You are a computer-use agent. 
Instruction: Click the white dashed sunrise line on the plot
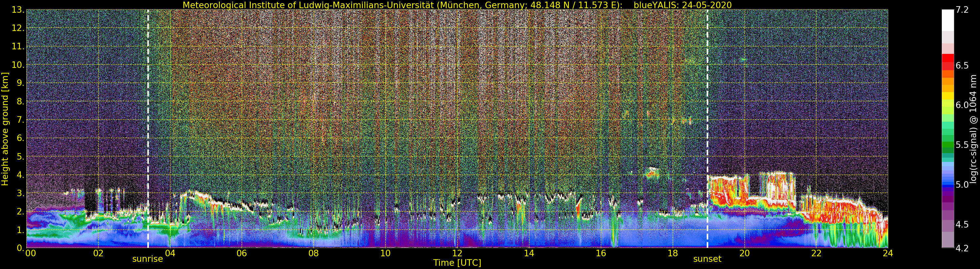[x=148, y=129]
